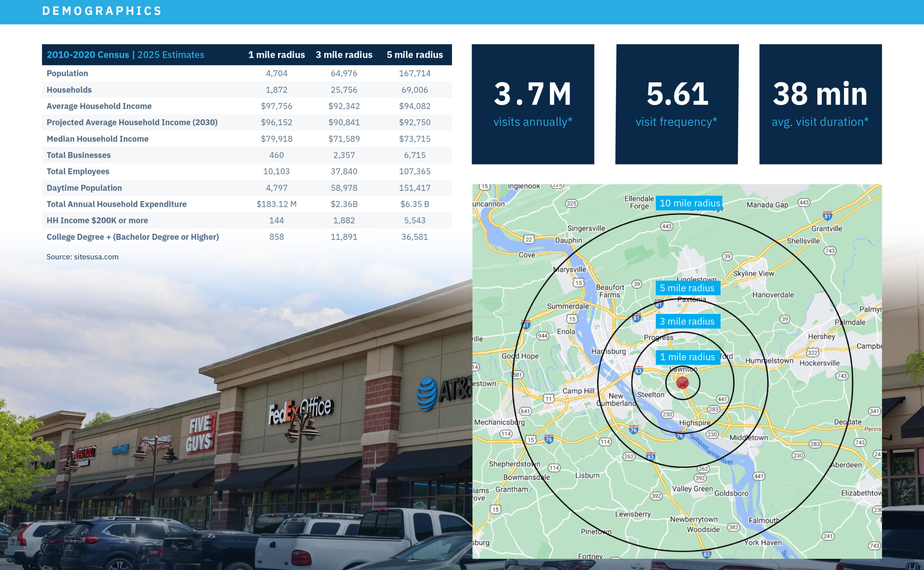
Task: Select the 10 mile radius map label
Action: tap(689, 203)
